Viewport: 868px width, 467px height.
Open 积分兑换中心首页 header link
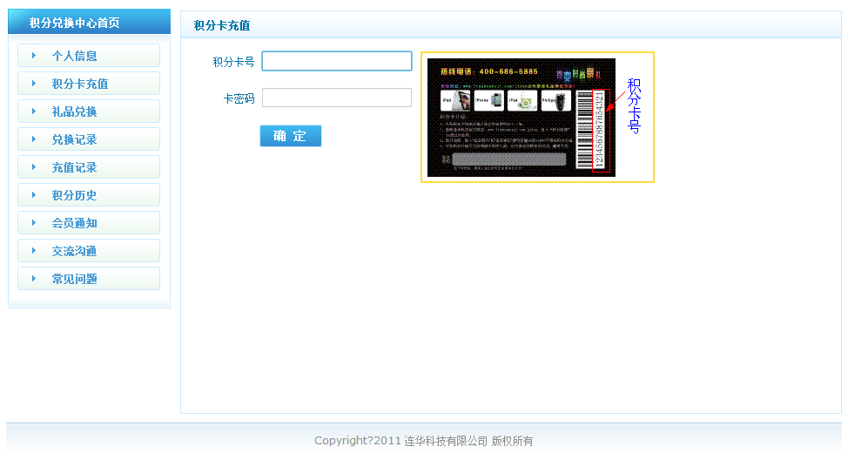click(74, 23)
